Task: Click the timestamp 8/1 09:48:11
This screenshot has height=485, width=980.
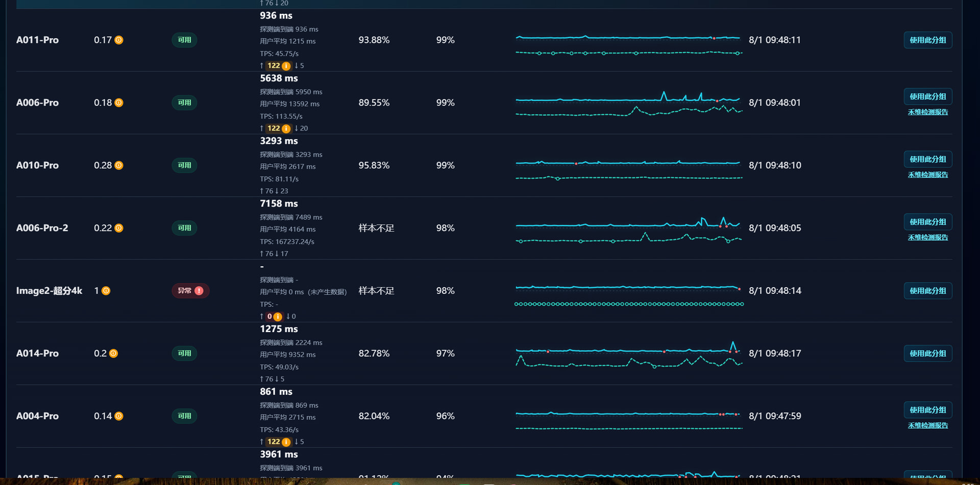Action: (x=775, y=40)
